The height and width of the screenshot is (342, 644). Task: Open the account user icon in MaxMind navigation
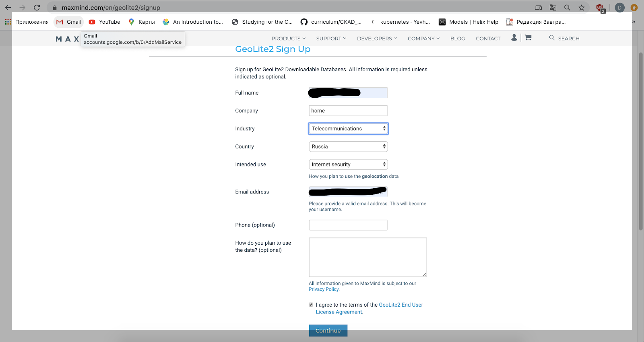pyautogui.click(x=514, y=37)
